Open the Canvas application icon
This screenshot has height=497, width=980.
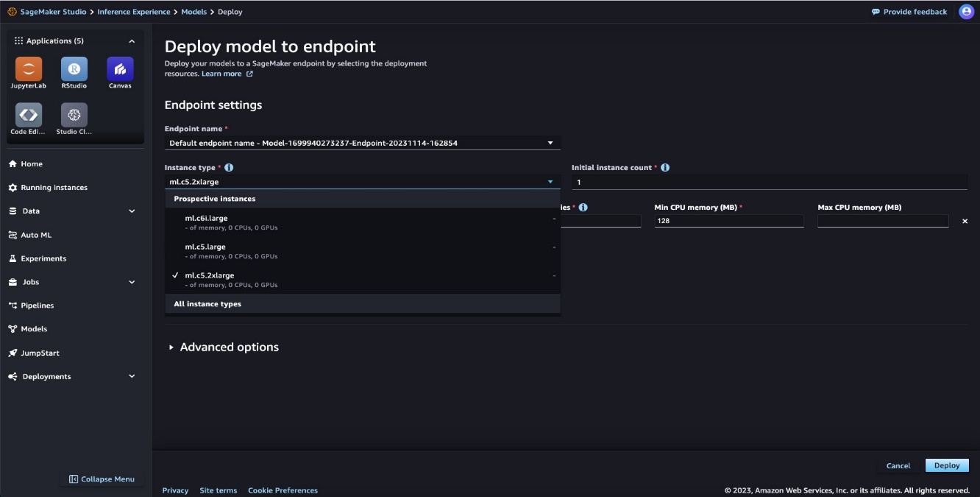click(120, 69)
